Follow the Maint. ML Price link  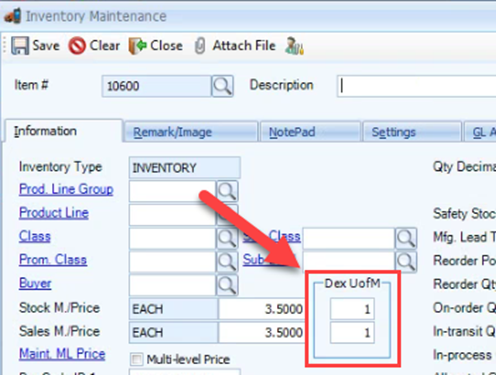point(62,354)
